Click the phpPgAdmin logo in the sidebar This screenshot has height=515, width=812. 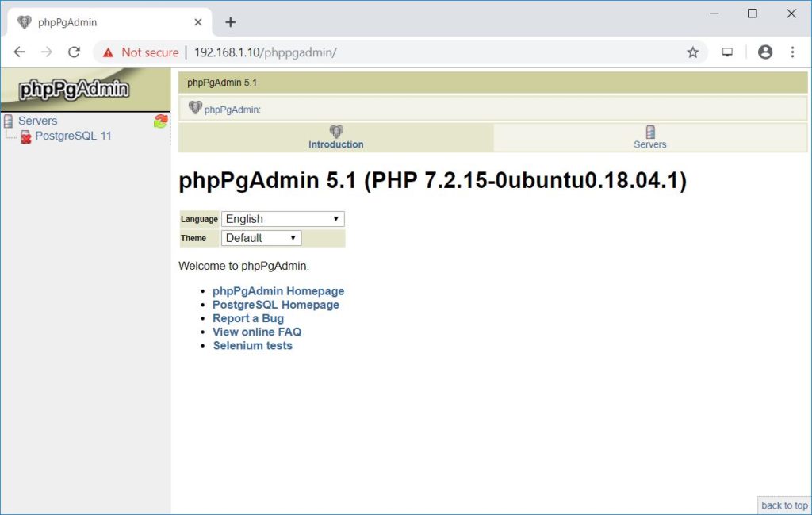pos(74,90)
